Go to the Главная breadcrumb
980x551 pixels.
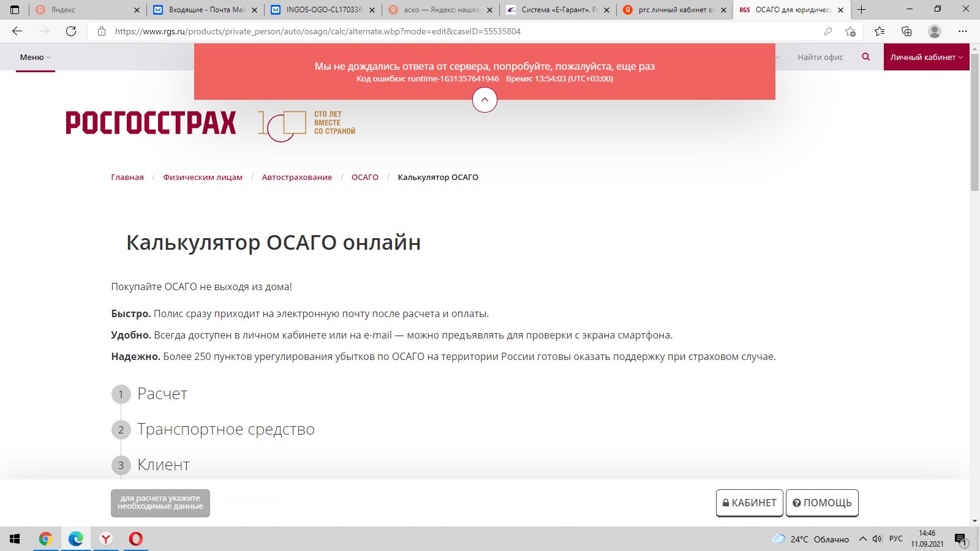[127, 177]
